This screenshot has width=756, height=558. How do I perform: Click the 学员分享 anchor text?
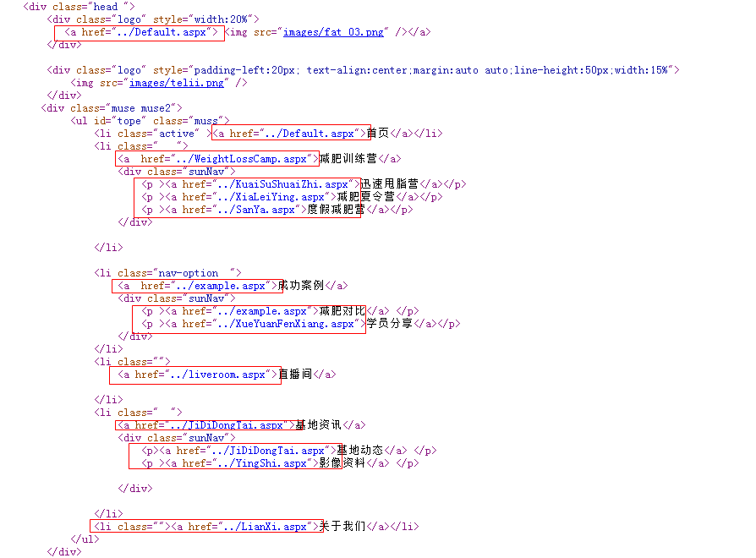click(390, 323)
